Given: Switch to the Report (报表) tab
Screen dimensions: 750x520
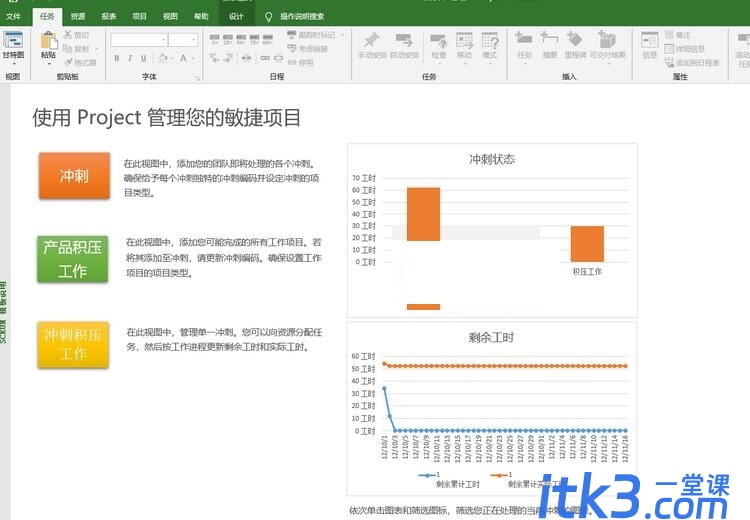Looking at the screenshot, I should point(109,16).
